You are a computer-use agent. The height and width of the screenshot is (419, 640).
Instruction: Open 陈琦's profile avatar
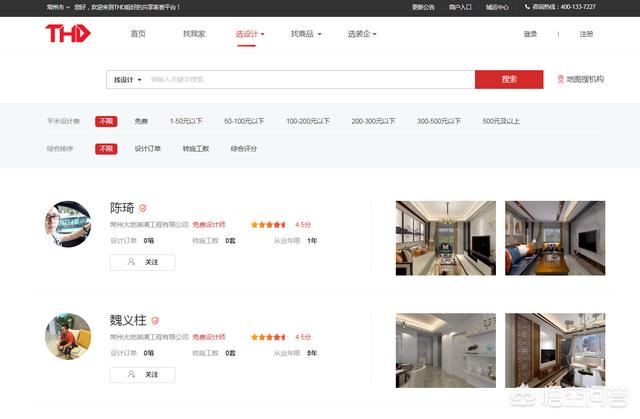pos(68,224)
